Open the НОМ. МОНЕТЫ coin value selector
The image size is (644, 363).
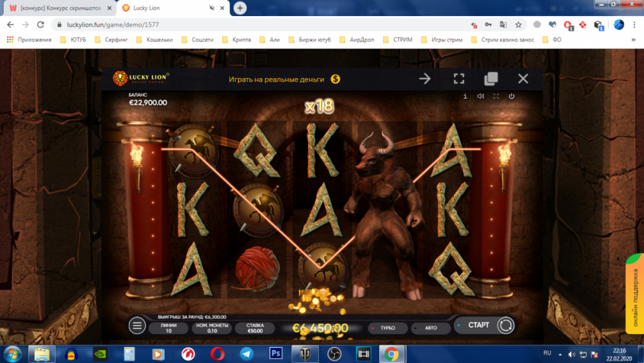[211, 328]
